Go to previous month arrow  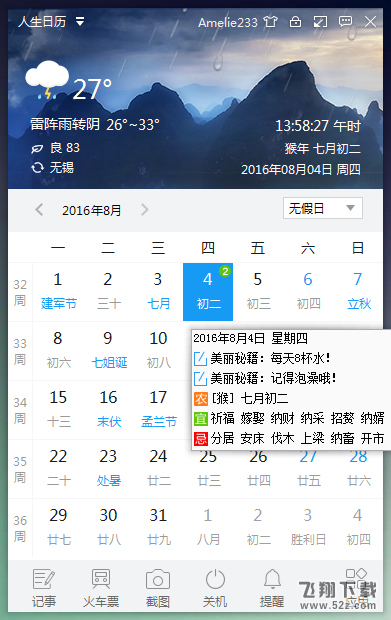[39, 209]
